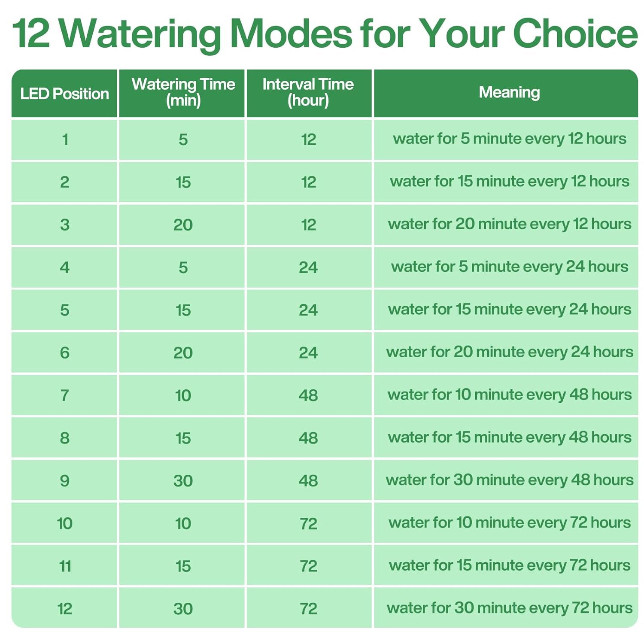
Task: Click LED Position cell for row 9
Action: 64,480
